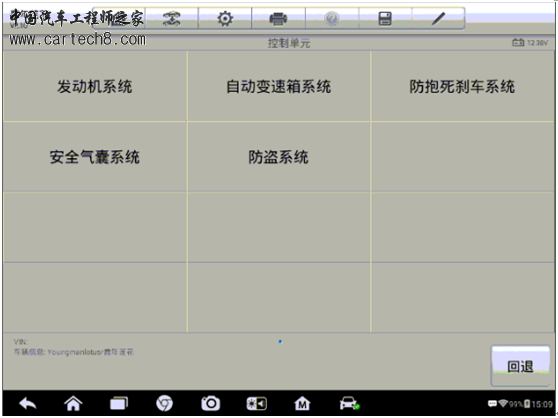Image resolution: width=558 pixels, height=418 pixels.
Task: Tap the Android back arrow
Action: (x=28, y=404)
